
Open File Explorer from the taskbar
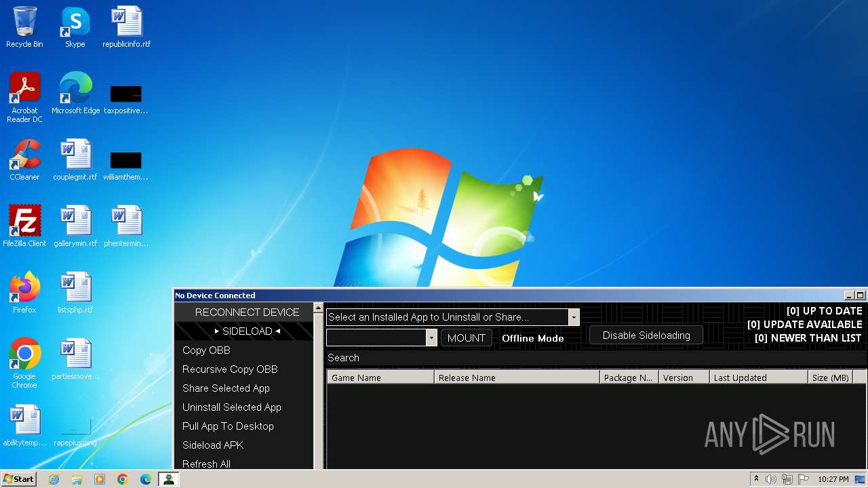pos(77,479)
